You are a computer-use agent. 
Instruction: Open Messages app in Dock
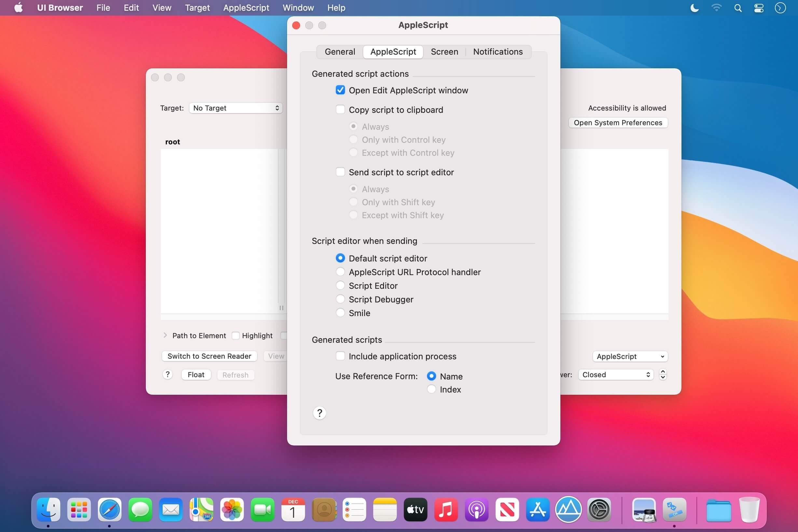pos(140,510)
